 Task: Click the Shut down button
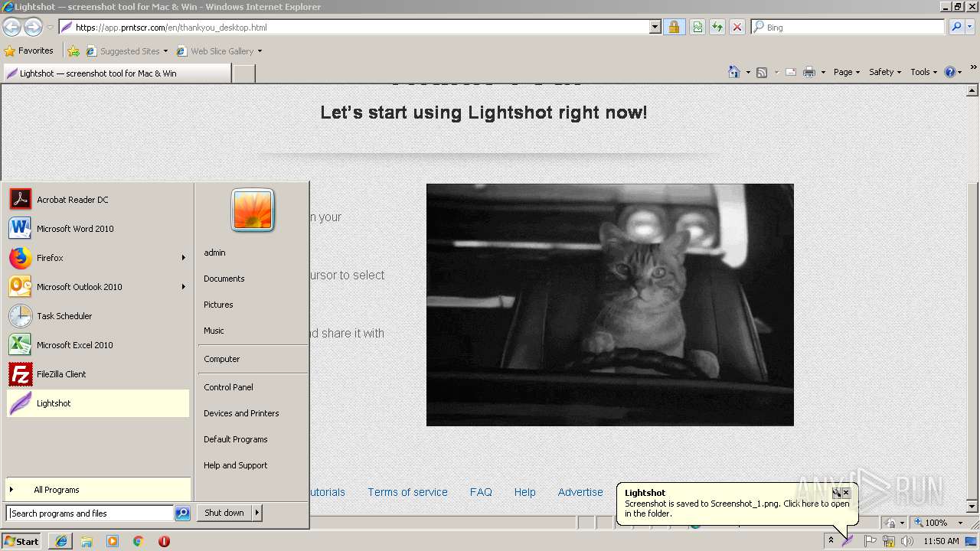[x=224, y=513]
